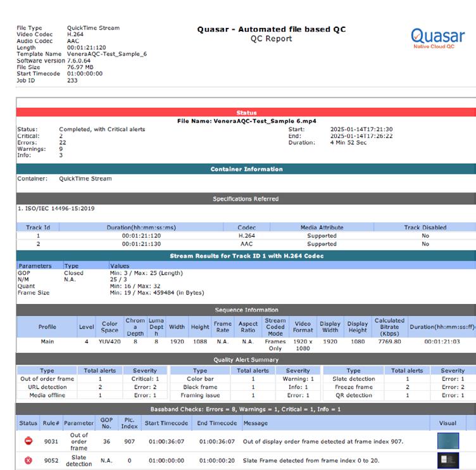
Task: Click the Baseband Checks header bar
Action: pos(246,410)
